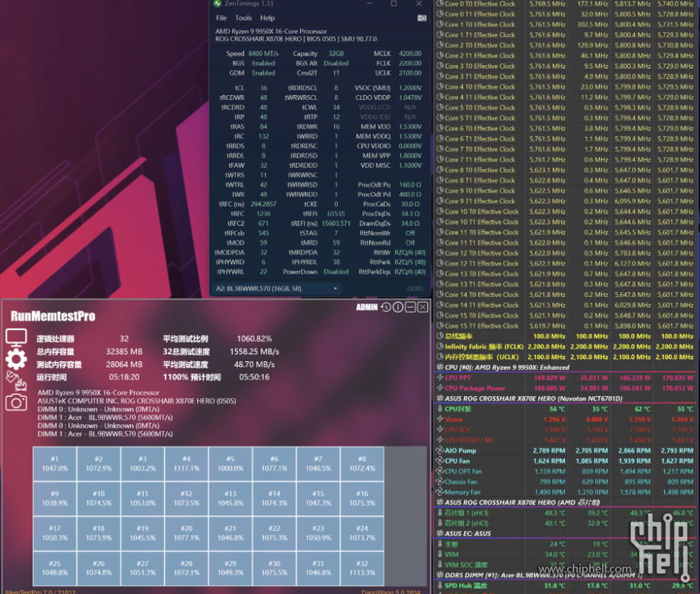
Task: Select the 芯片组 1 (xHCI) temperature row
Action: (566, 513)
